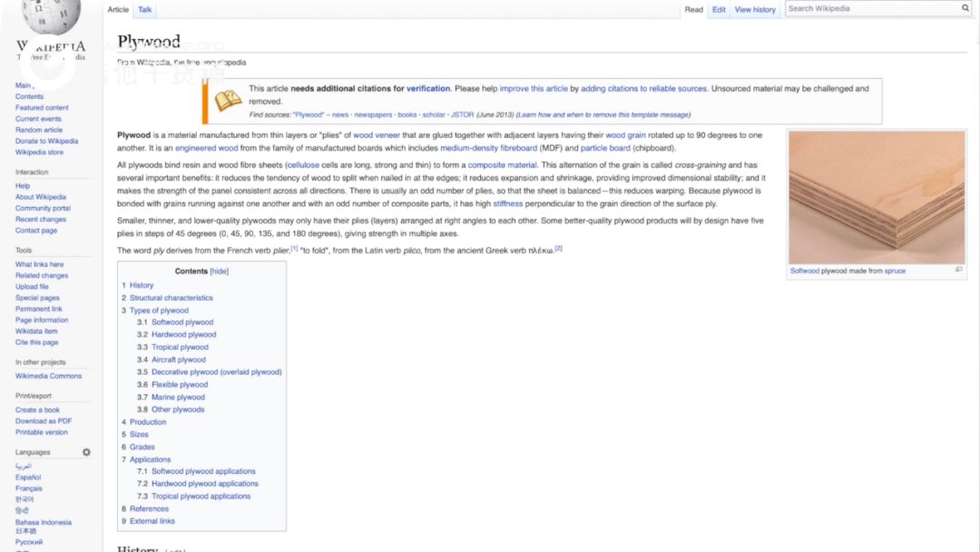Click Cite this page
The height and width of the screenshot is (552, 980).
[x=37, y=342]
